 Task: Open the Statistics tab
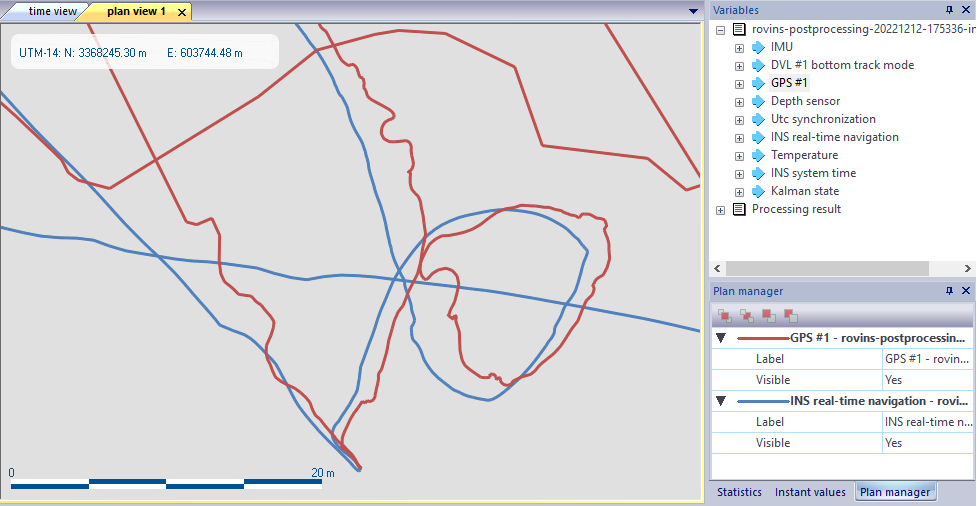[739, 492]
